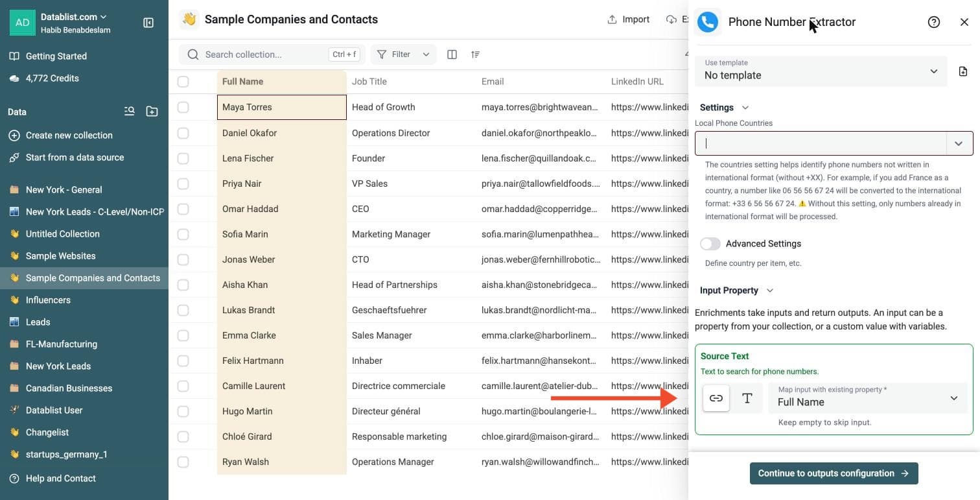The height and width of the screenshot is (500, 980).
Task: Click save template file icon
Action: [963, 71]
